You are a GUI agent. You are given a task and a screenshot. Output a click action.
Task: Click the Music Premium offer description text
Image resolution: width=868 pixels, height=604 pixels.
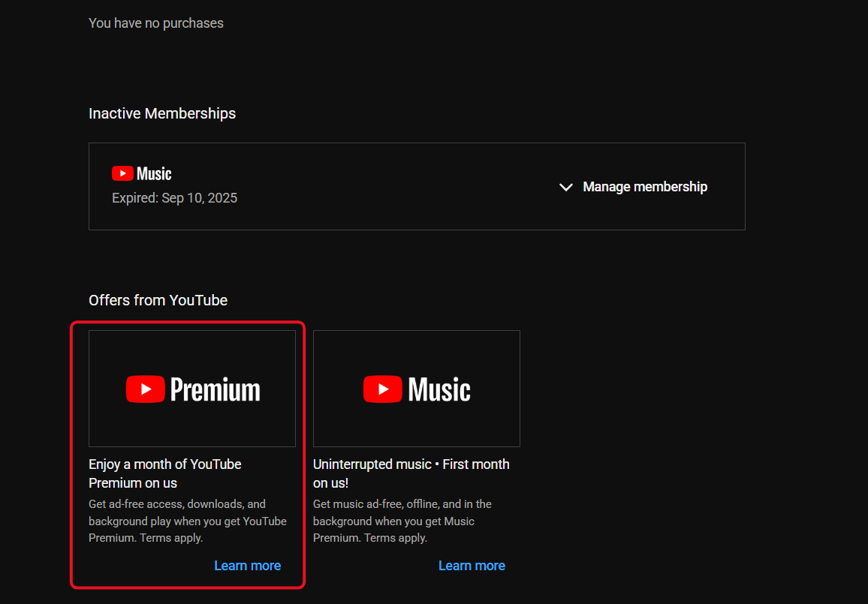coord(402,521)
